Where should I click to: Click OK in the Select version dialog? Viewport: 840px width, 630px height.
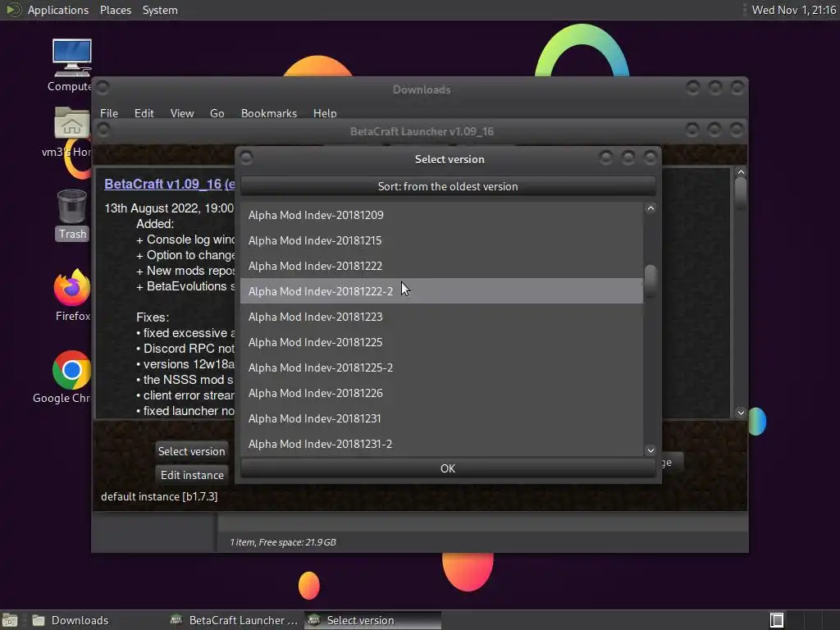pyautogui.click(x=448, y=468)
